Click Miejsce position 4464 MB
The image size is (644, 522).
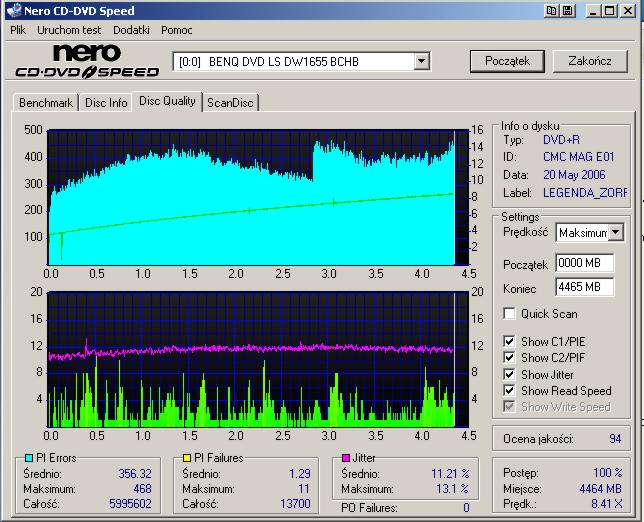tap(600, 489)
